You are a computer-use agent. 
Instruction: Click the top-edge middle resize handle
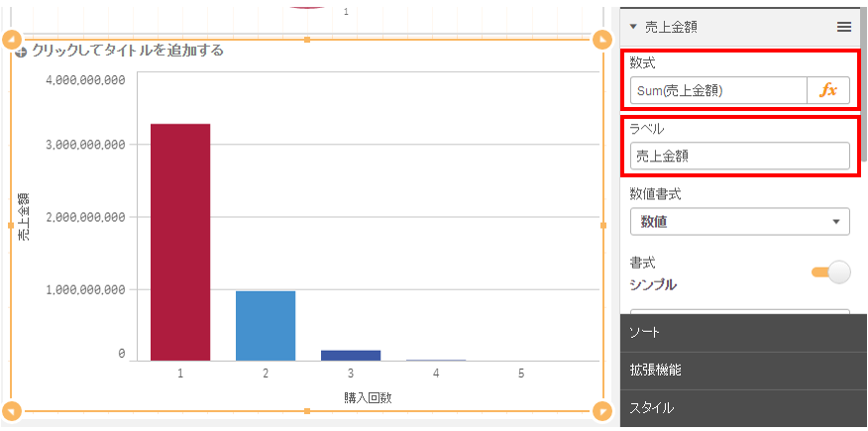pos(307,40)
